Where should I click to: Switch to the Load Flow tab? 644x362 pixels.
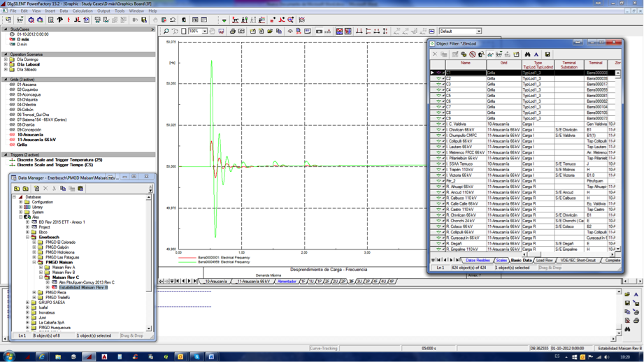(x=544, y=260)
